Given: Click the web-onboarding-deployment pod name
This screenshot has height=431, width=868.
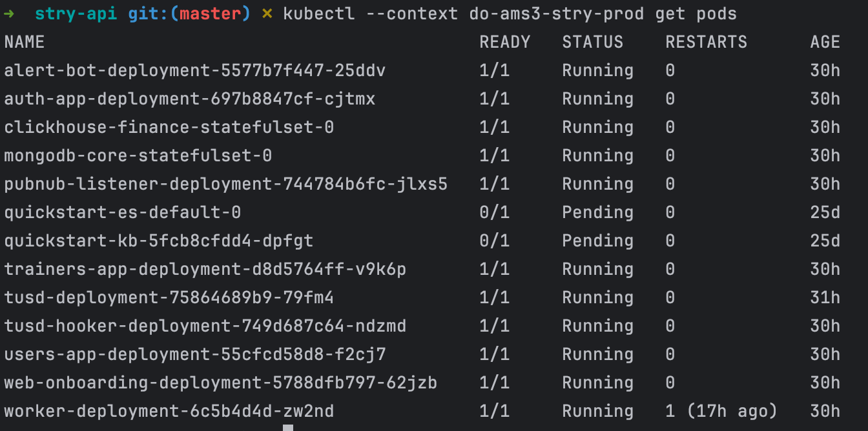Looking at the screenshot, I should coord(220,383).
